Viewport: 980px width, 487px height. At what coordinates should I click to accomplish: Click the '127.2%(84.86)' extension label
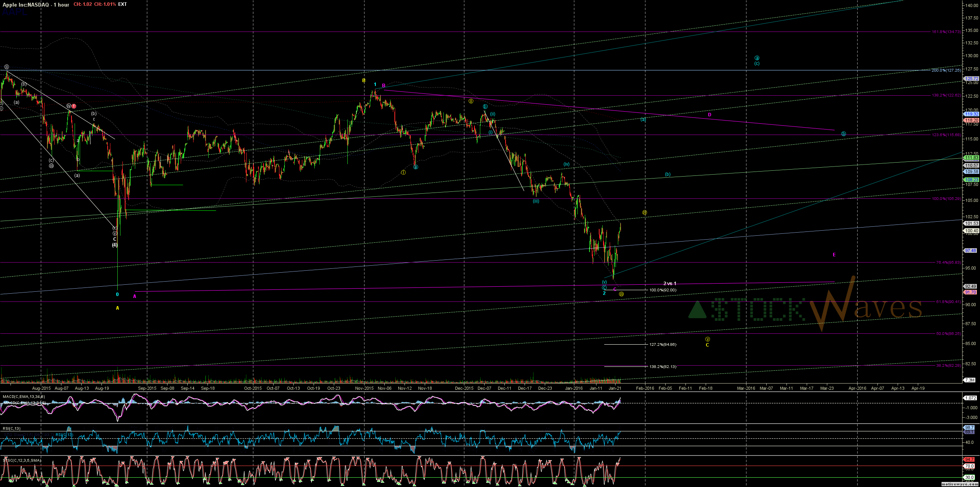(x=663, y=345)
